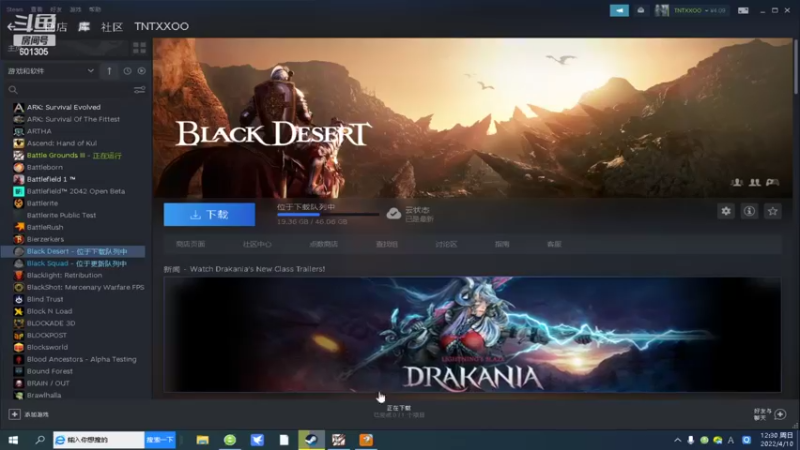
Task: Open the TNTXXOO profile tab
Action: (161, 27)
